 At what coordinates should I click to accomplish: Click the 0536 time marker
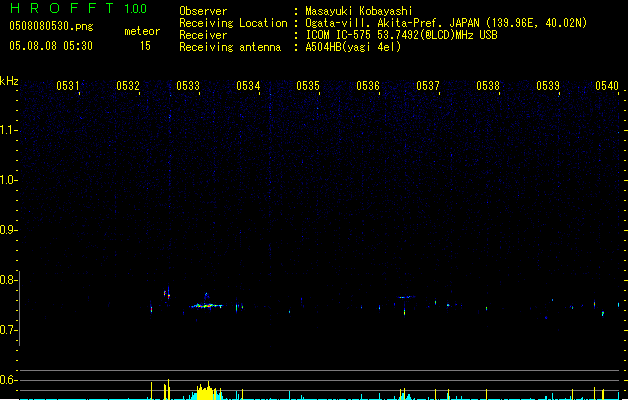click(x=368, y=86)
